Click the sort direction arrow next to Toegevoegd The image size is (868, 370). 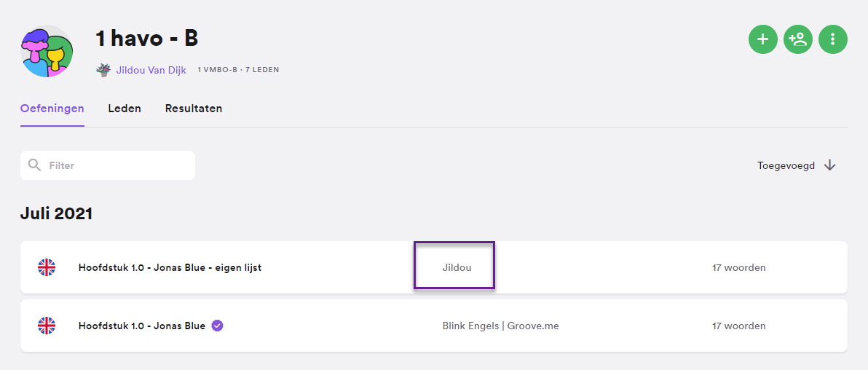[x=829, y=165]
